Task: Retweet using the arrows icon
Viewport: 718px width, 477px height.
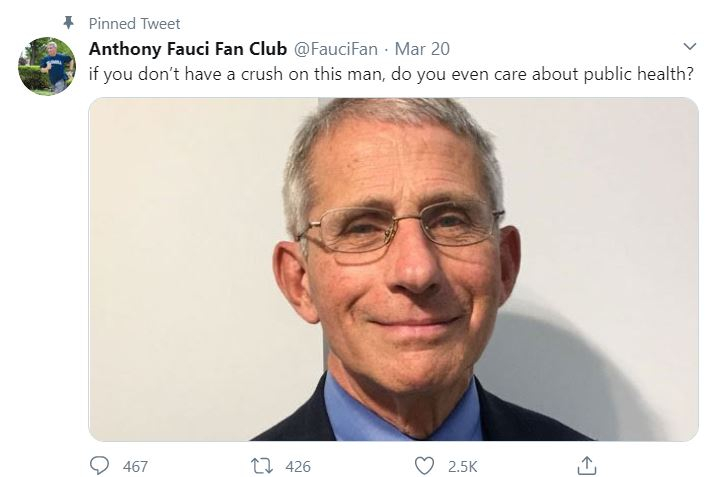Action: 263,465
